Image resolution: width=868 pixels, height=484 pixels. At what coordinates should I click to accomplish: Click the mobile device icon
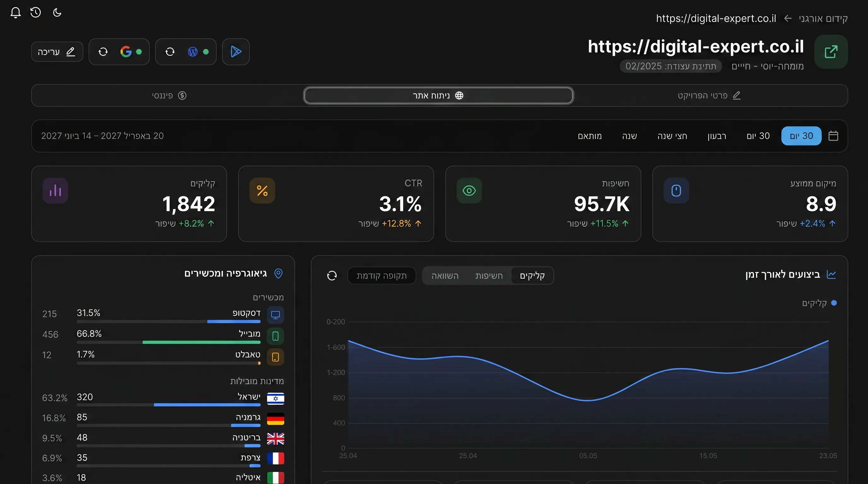[275, 336]
